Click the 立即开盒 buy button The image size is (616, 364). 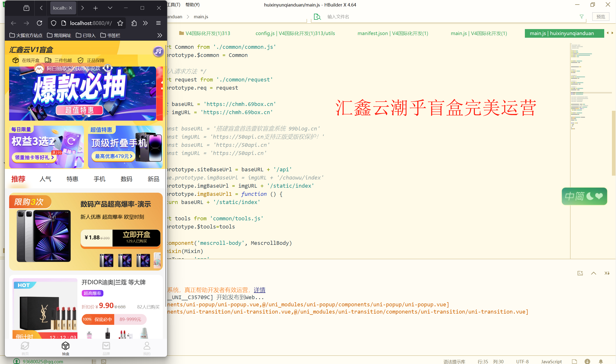[136, 237]
